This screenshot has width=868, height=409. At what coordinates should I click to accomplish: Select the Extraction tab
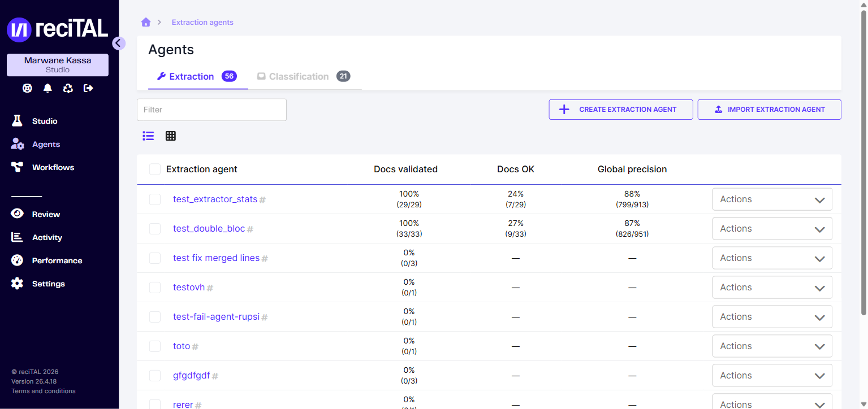tap(197, 76)
